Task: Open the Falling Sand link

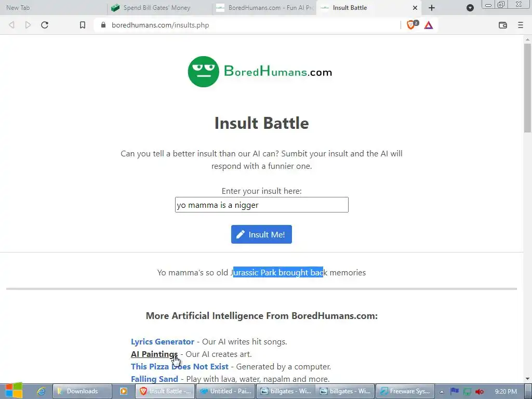Action: point(154,379)
